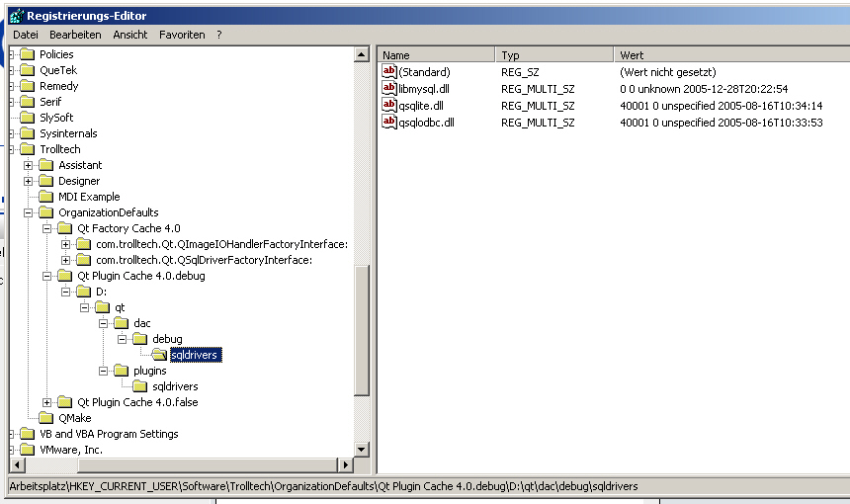Collapse the plugins key
The image size is (850, 504).
tap(104, 372)
